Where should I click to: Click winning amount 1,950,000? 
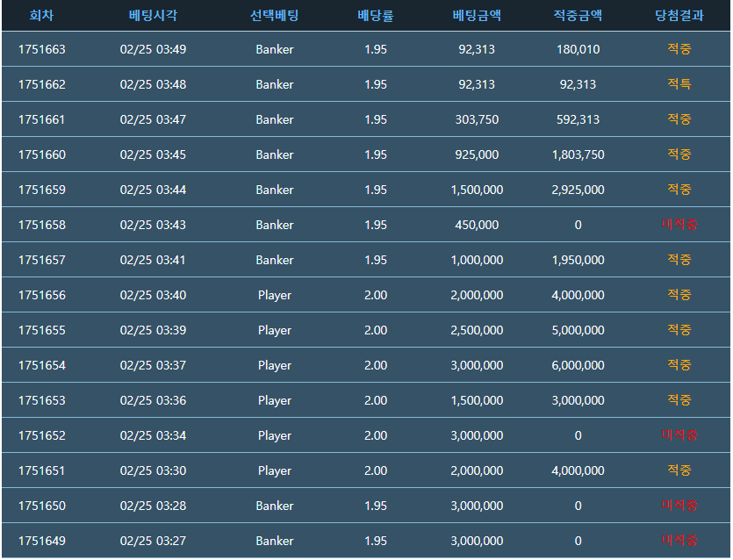[578, 260]
